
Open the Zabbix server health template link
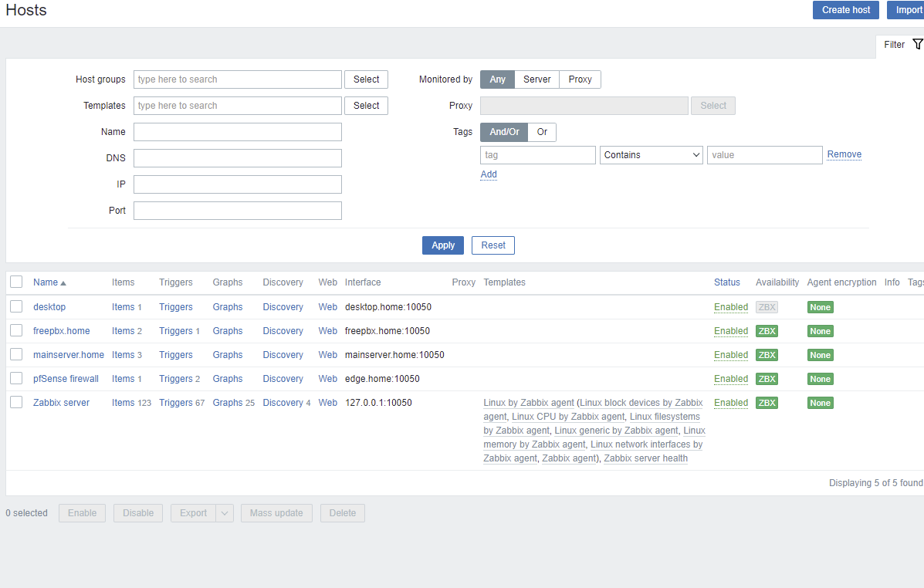[645, 458]
